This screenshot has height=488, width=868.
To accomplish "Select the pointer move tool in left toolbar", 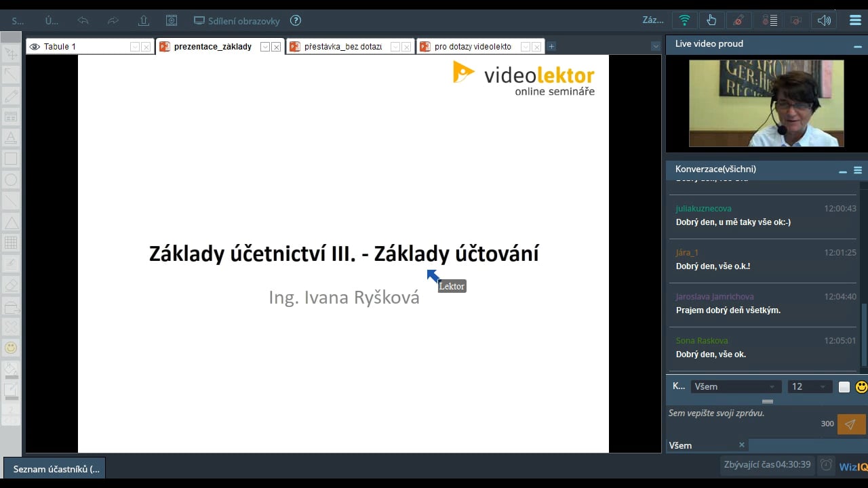I will 11,54.
